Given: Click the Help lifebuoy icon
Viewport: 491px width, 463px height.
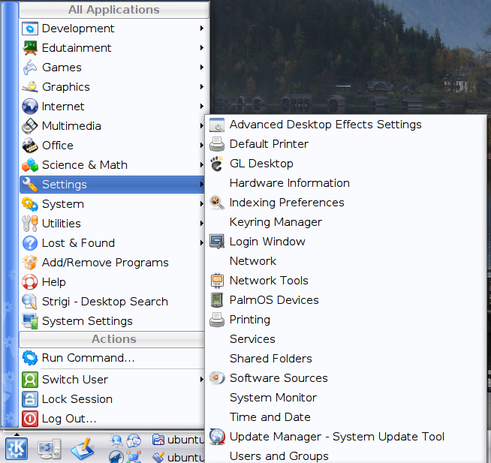Looking at the screenshot, I should [x=30, y=282].
